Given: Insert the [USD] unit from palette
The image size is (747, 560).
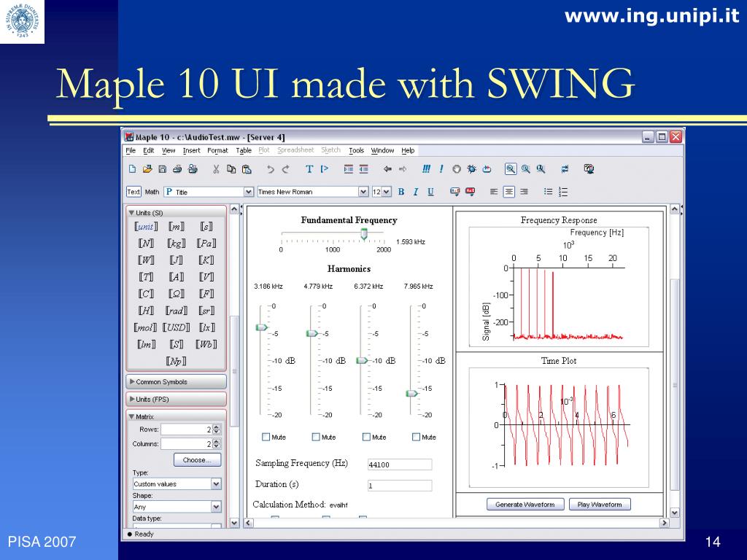Looking at the screenshot, I should tap(176, 327).
